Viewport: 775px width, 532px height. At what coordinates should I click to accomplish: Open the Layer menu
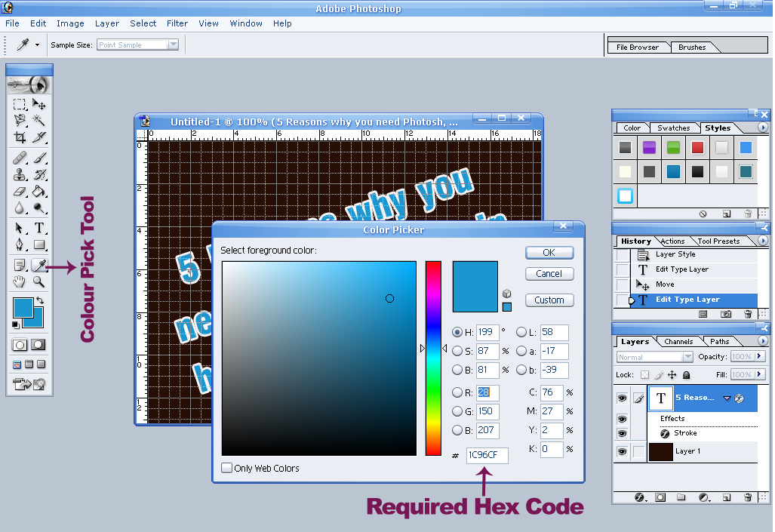pyautogui.click(x=106, y=23)
